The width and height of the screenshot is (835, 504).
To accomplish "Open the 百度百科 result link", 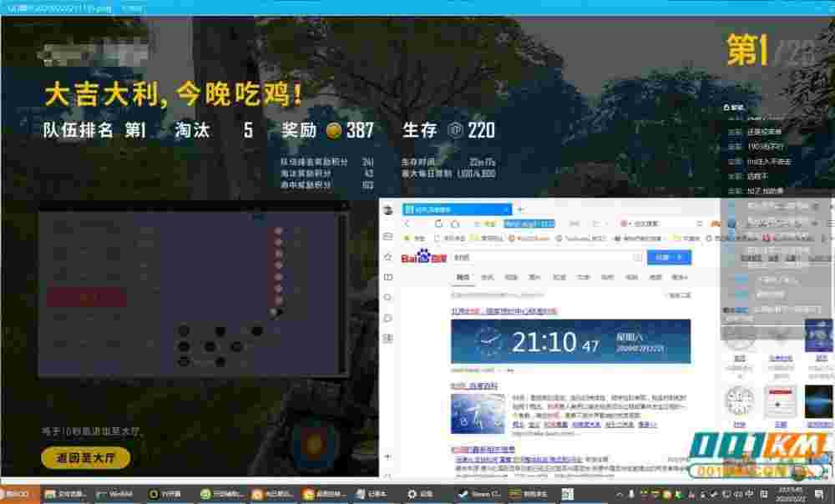I will (x=474, y=386).
